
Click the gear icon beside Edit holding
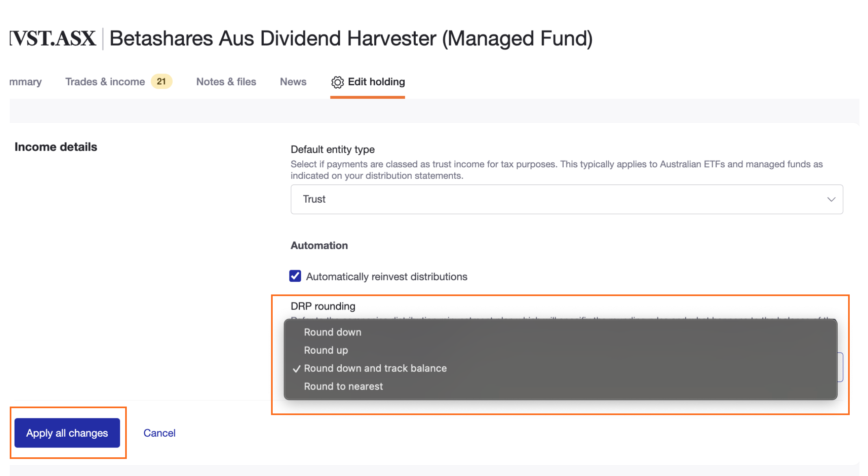337,82
